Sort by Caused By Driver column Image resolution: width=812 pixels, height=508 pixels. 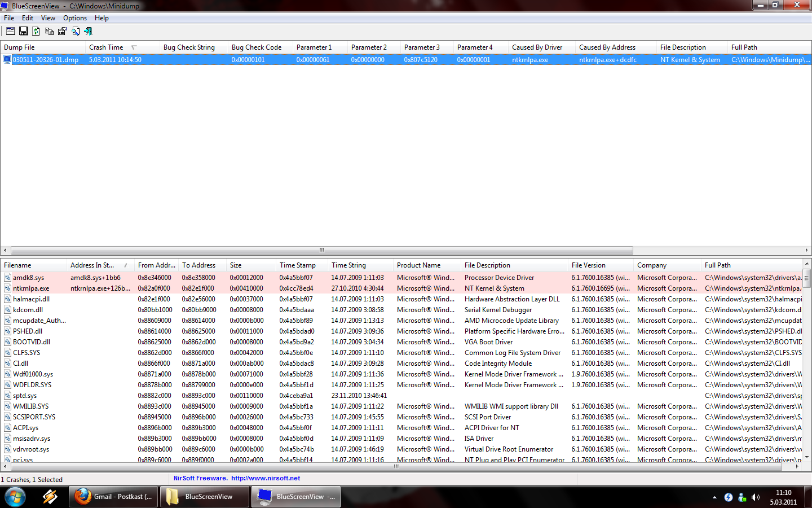point(541,47)
